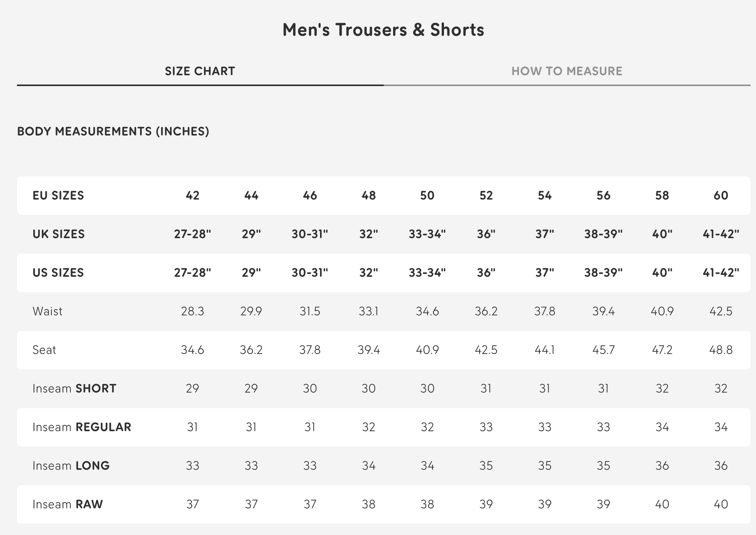Select the SIZE CHART tab

click(200, 71)
